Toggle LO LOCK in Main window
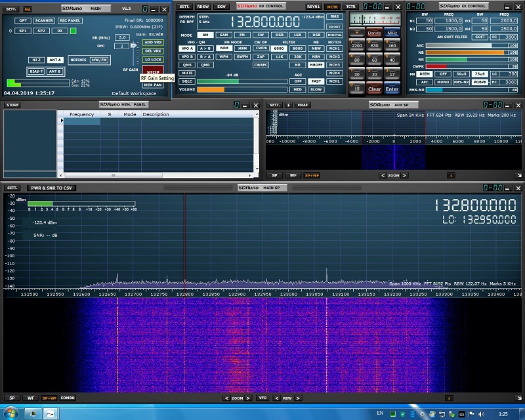 [x=153, y=60]
